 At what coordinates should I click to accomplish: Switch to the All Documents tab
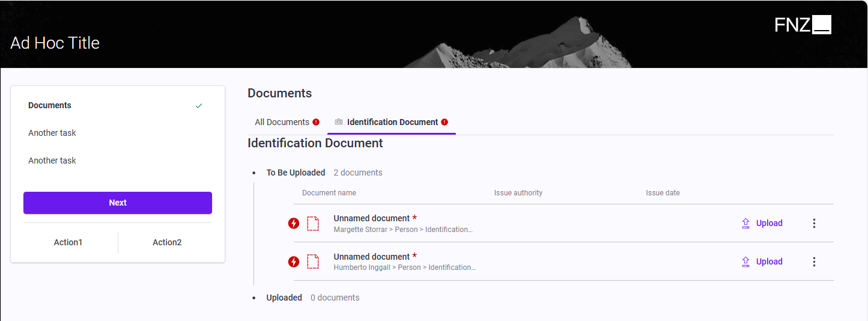pyautogui.click(x=282, y=122)
